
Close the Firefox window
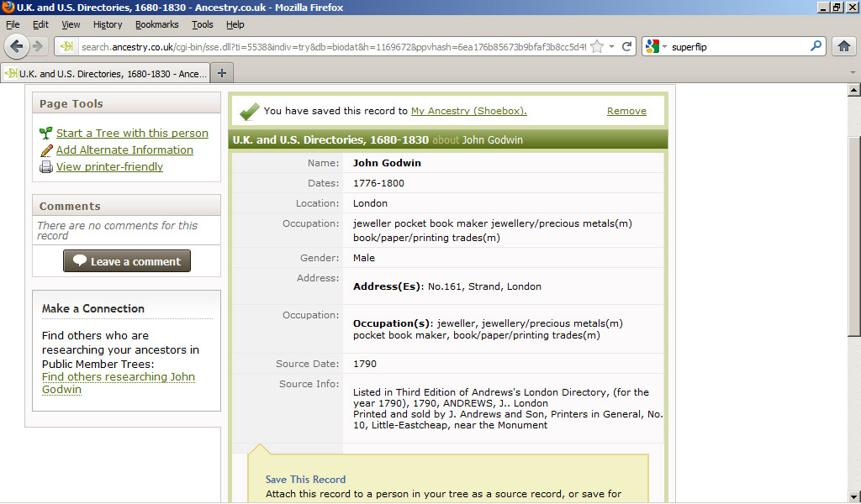(852, 7)
